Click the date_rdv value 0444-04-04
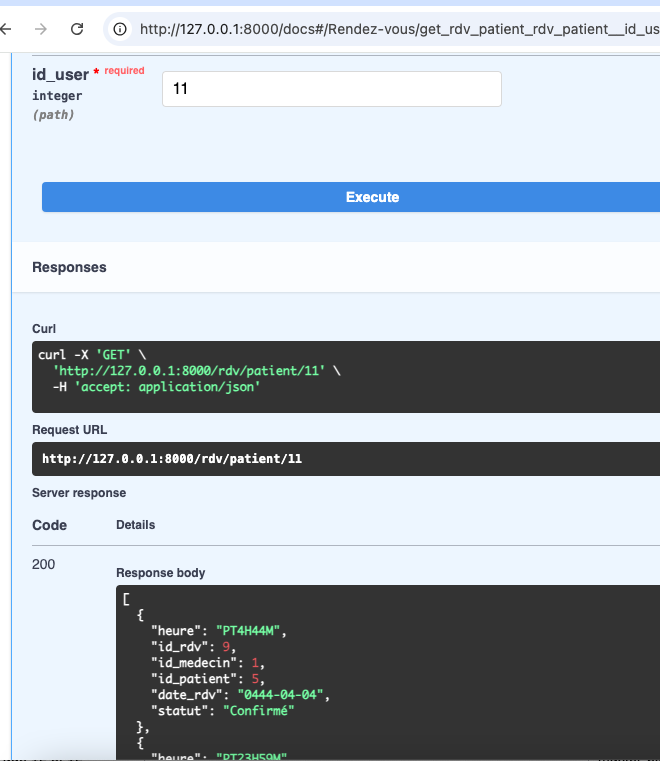The image size is (660, 761). point(280,695)
